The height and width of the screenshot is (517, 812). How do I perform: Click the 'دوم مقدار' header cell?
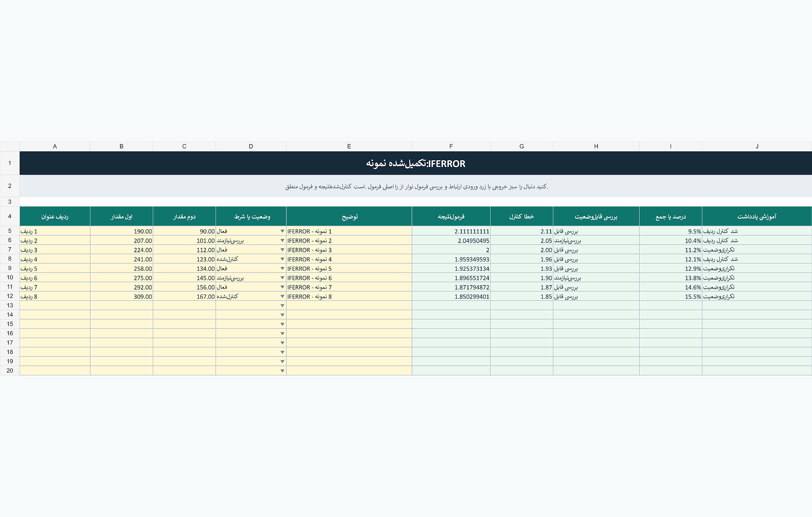[184, 216]
